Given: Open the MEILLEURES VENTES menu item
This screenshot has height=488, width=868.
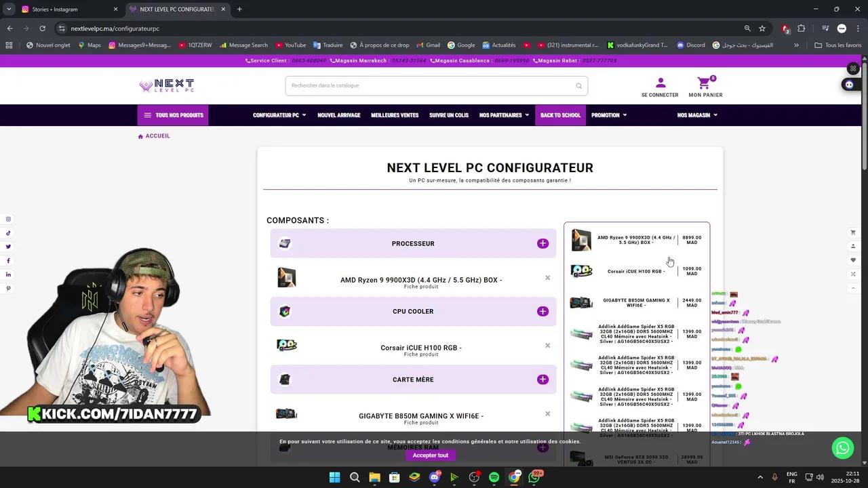Looking at the screenshot, I should [395, 115].
